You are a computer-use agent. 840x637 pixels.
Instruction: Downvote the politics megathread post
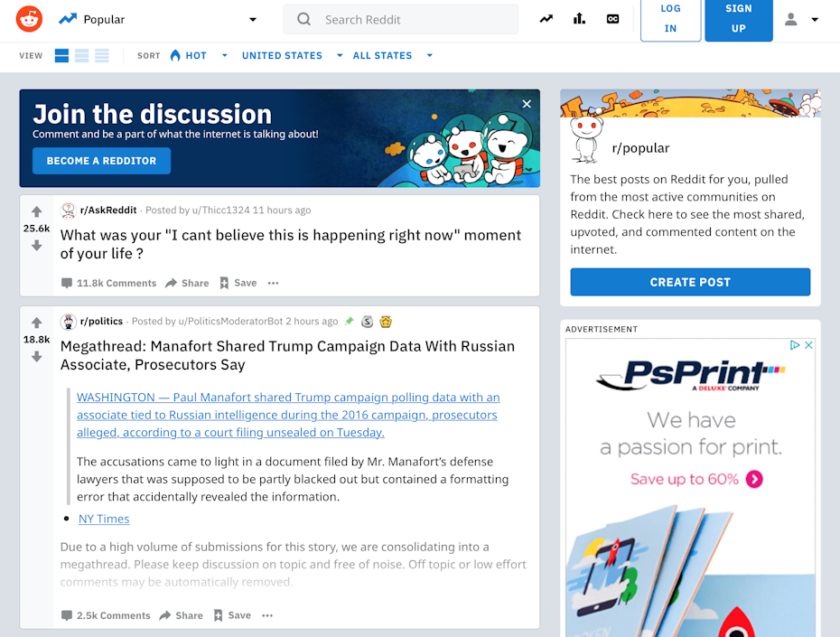click(x=36, y=357)
